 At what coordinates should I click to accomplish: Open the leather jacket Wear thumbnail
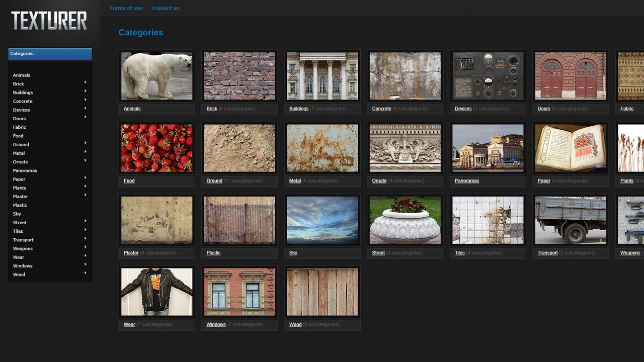point(157,292)
